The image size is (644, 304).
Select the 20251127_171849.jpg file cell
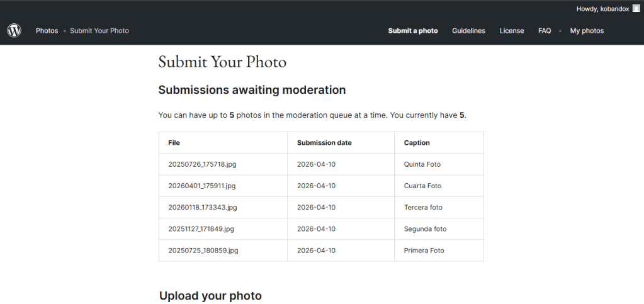point(201,228)
